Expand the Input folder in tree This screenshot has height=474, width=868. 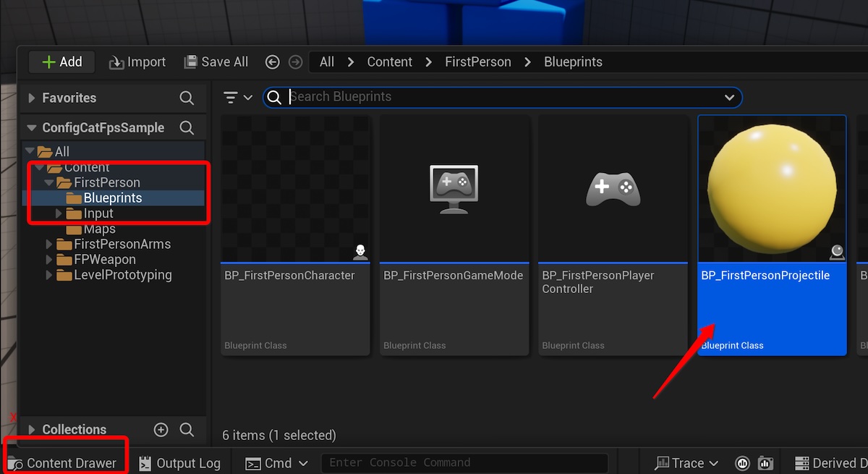point(59,213)
